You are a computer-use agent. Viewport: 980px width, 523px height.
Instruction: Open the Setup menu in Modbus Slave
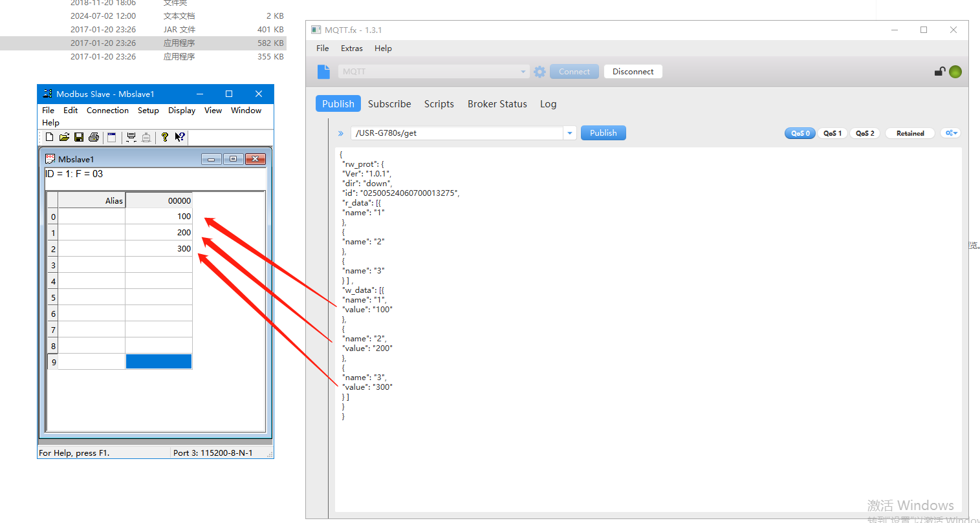[148, 111]
